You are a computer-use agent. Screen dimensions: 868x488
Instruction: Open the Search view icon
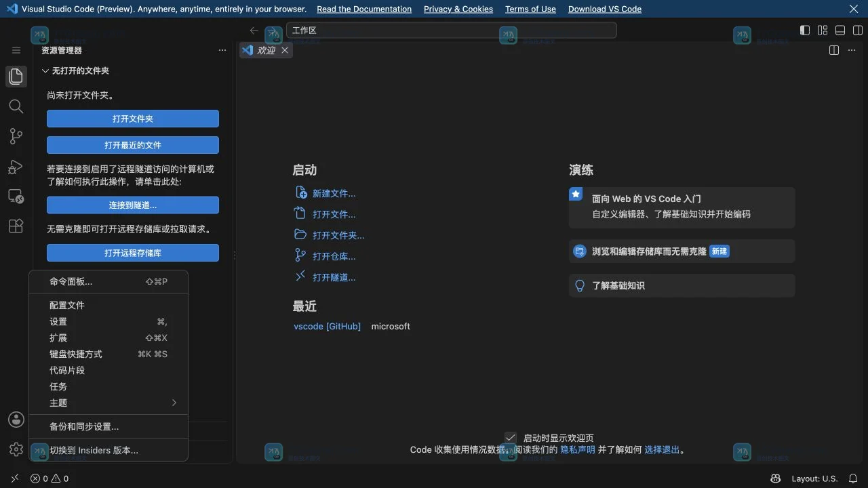coord(16,106)
